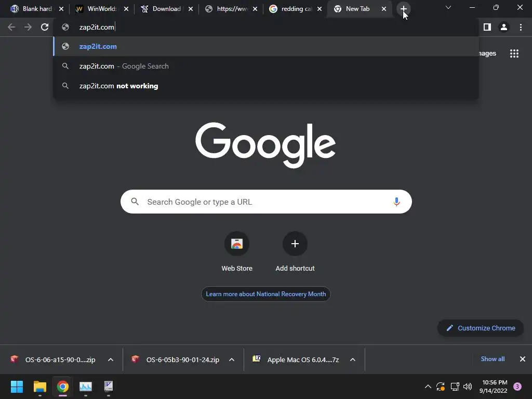This screenshot has height=399, width=532.
Task: Click the address bar containing zap2it.com
Action: point(266,27)
